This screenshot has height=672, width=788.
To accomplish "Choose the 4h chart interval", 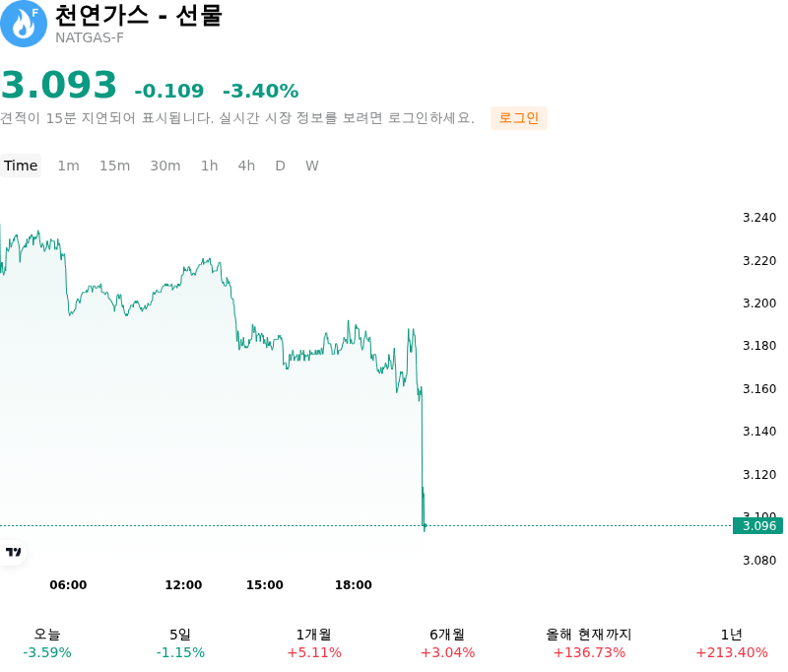I will coord(246,166).
